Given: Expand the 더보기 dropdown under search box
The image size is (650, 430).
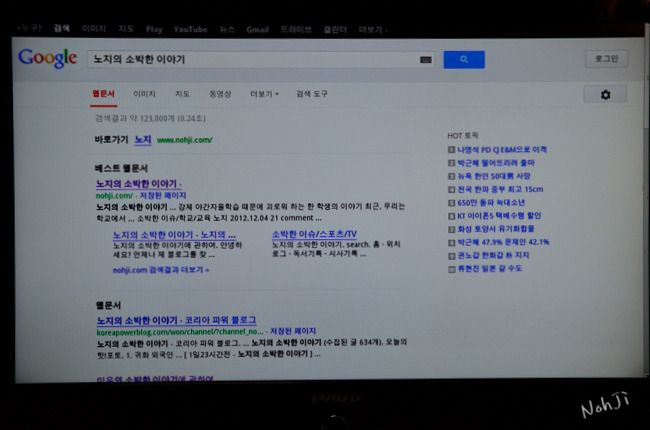Looking at the screenshot, I should coord(264,94).
